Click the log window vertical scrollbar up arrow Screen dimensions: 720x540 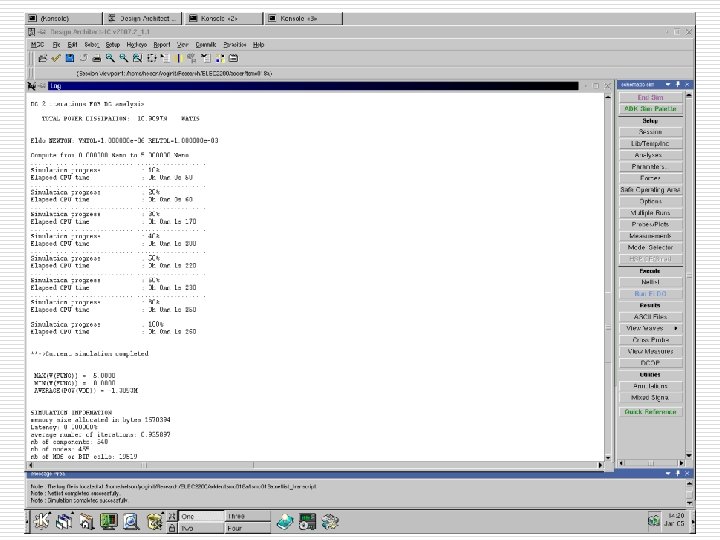click(608, 97)
